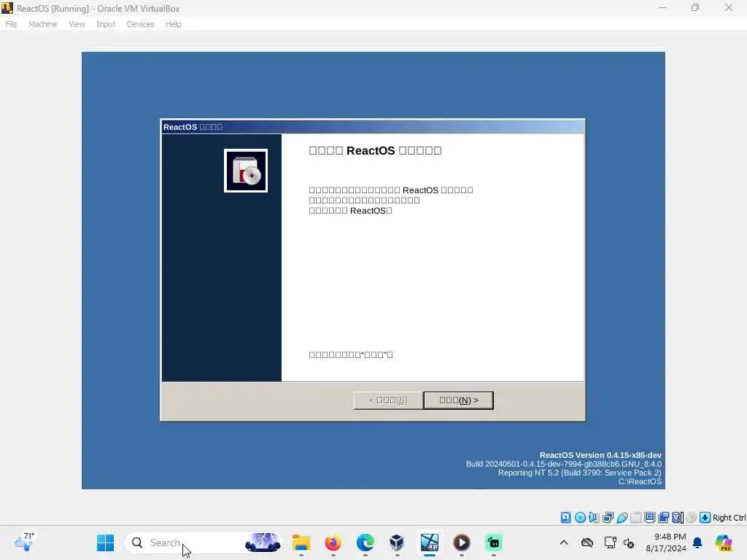Click the muted speaker tray icon
747x560 pixels.
pos(629,542)
